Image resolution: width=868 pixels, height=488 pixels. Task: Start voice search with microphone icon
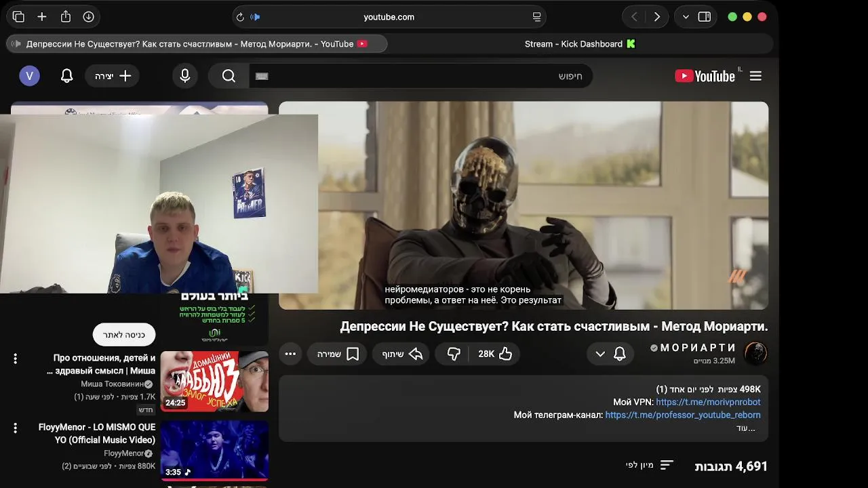click(x=185, y=76)
